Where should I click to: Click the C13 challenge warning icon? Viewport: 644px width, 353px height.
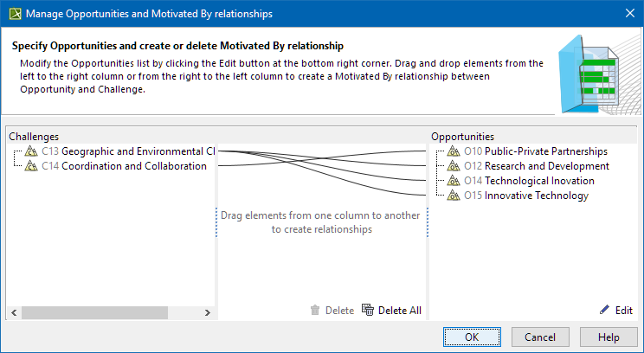31,151
